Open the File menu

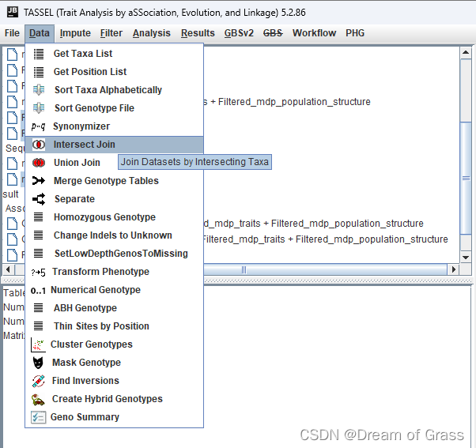(x=12, y=33)
